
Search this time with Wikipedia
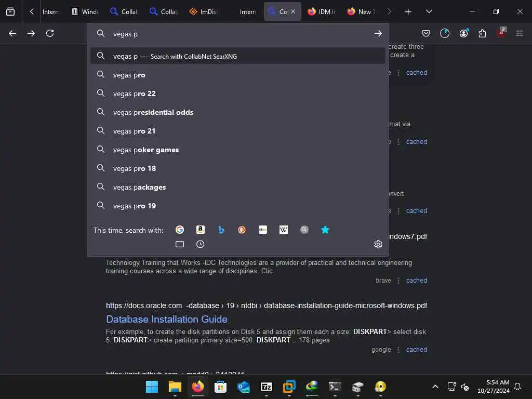coord(284,230)
